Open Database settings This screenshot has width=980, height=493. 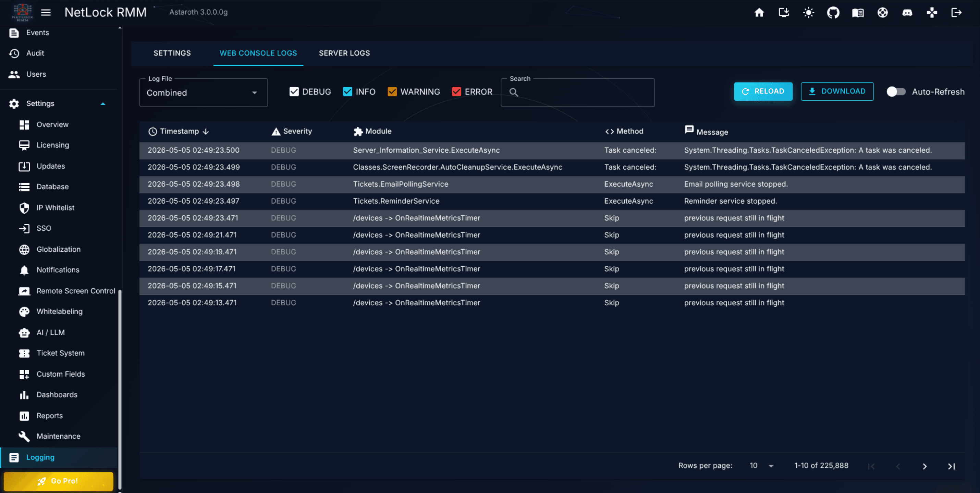(x=59, y=187)
